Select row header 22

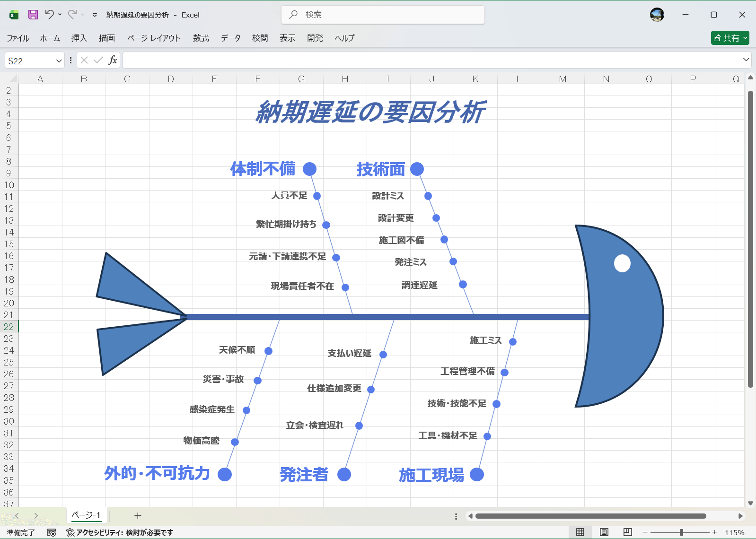coord(9,327)
